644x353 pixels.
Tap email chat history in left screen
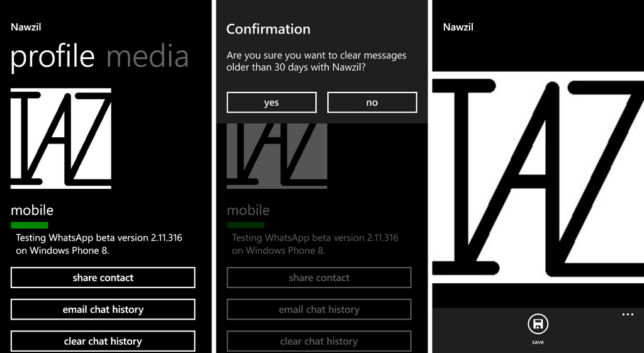[103, 309]
